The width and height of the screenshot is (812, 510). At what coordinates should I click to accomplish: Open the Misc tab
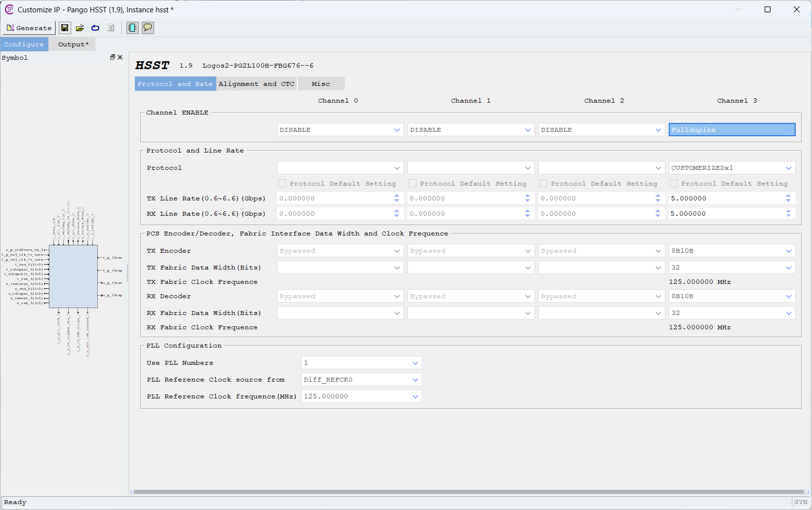[321, 84]
